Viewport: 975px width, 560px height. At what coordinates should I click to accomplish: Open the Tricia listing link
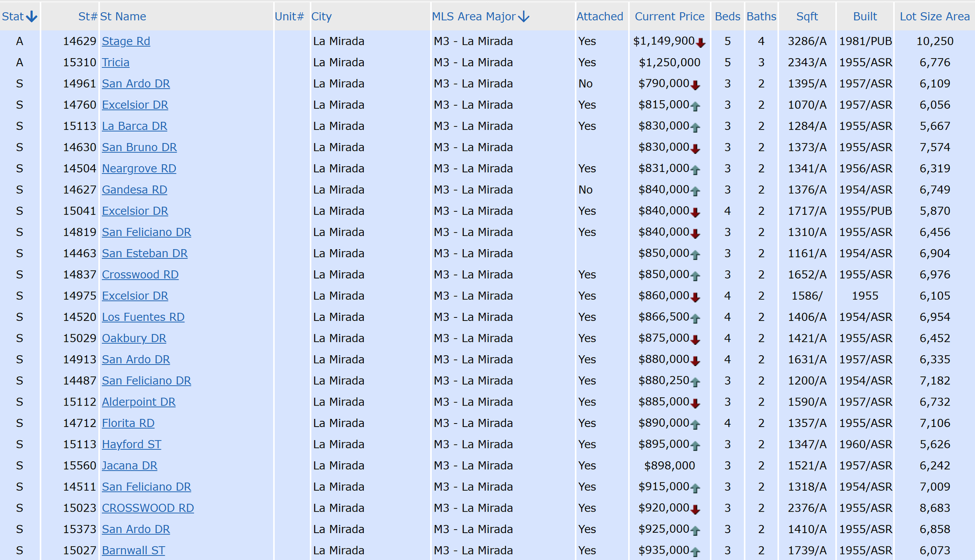tap(115, 62)
